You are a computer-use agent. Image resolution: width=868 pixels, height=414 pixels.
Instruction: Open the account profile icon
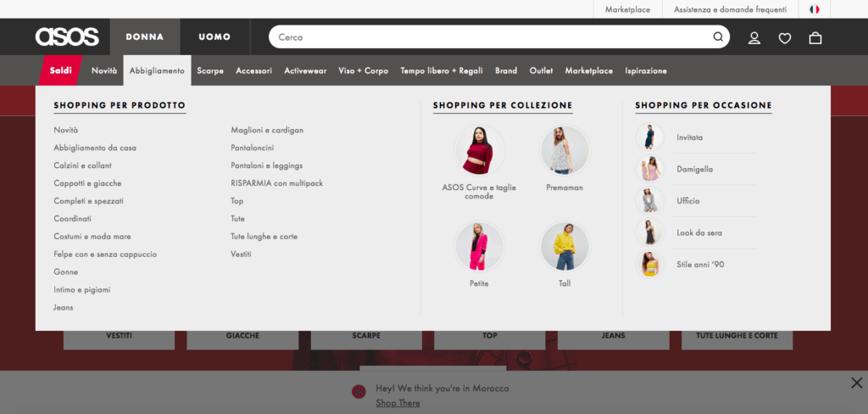point(754,37)
